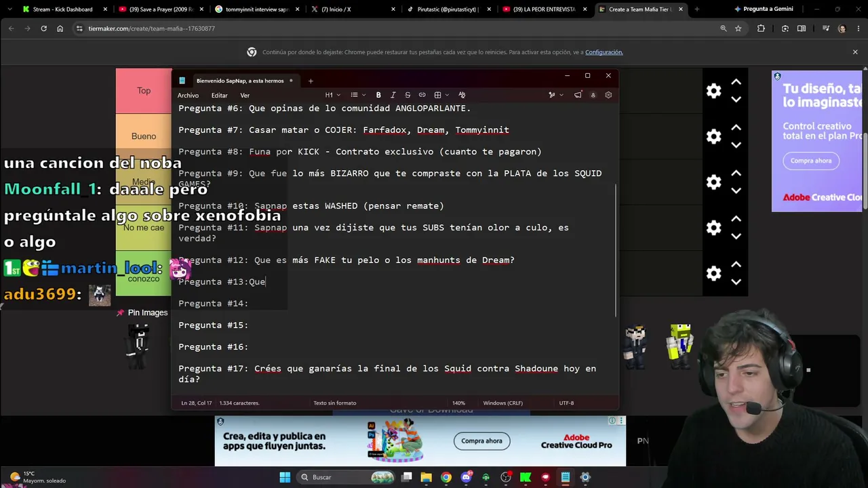
Task: Open the settings gear for the Top tier row
Action: pyautogui.click(x=713, y=91)
